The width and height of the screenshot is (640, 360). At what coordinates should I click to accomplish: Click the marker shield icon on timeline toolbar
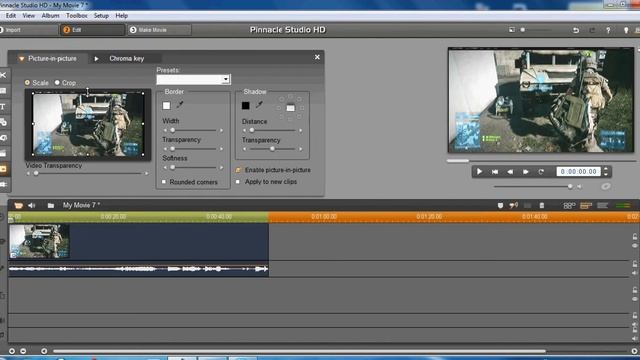pyautogui.click(x=500, y=205)
